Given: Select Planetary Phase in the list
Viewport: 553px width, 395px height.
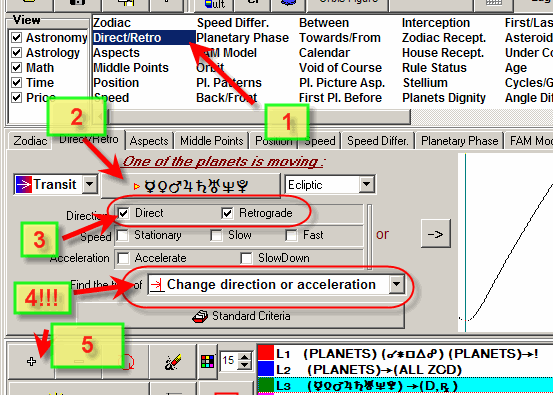Looking at the screenshot, I should 243,38.
